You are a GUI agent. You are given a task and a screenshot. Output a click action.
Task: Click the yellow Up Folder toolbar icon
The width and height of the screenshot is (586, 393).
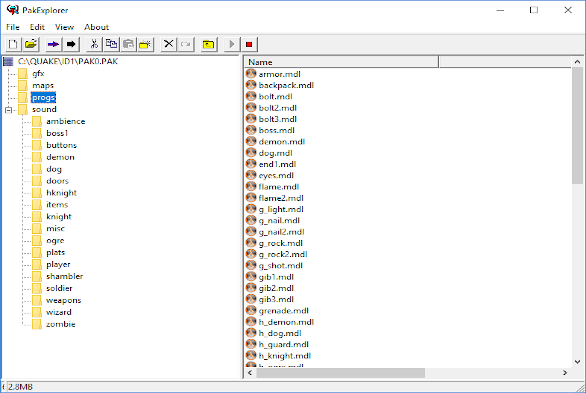[209, 44]
